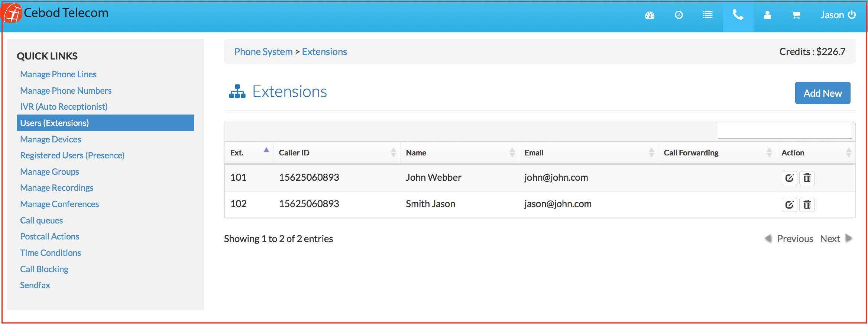Go to Call queues
The height and width of the screenshot is (325, 868).
coord(41,221)
